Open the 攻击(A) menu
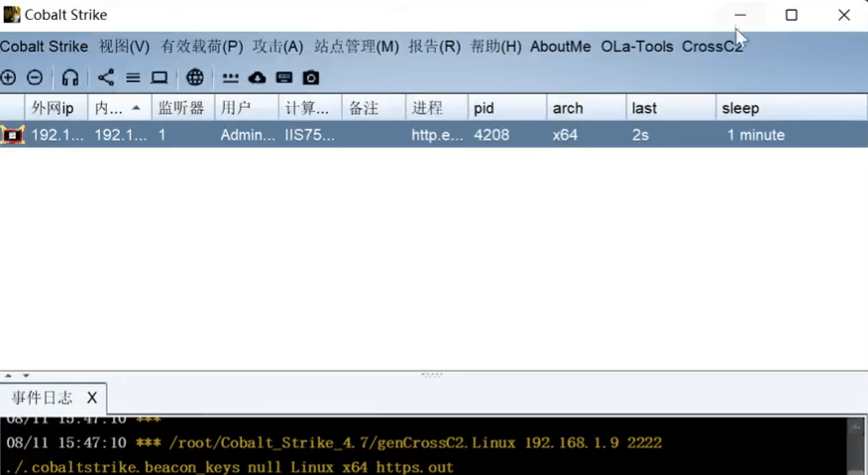This screenshot has width=868, height=475. coord(277,47)
